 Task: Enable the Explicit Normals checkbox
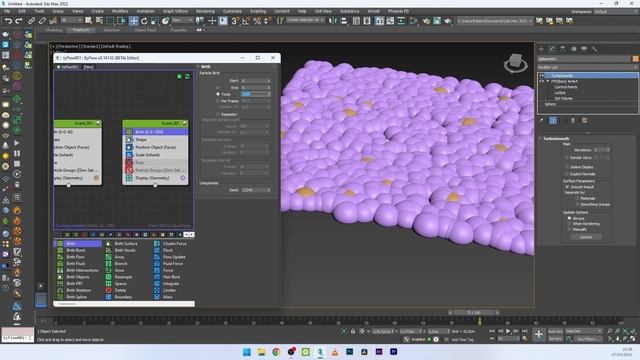tap(567, 174)
